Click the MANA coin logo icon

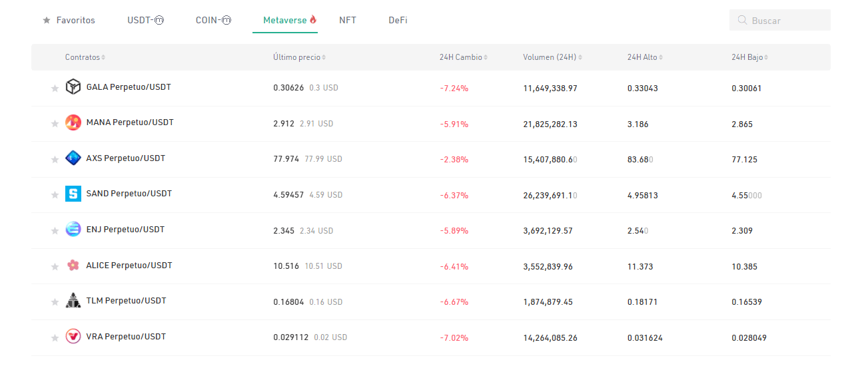(73, 122)
